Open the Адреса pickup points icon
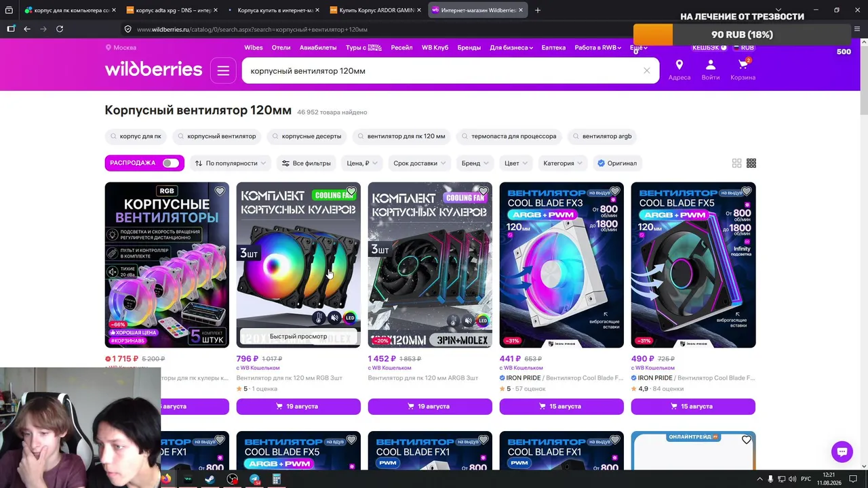 coord(679,70)
